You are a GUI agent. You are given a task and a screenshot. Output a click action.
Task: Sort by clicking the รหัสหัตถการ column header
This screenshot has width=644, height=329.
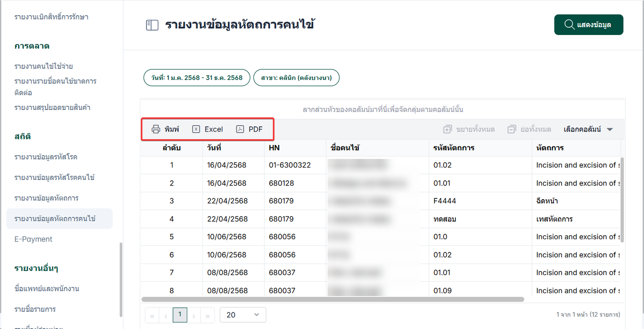[x=454, y=148]
